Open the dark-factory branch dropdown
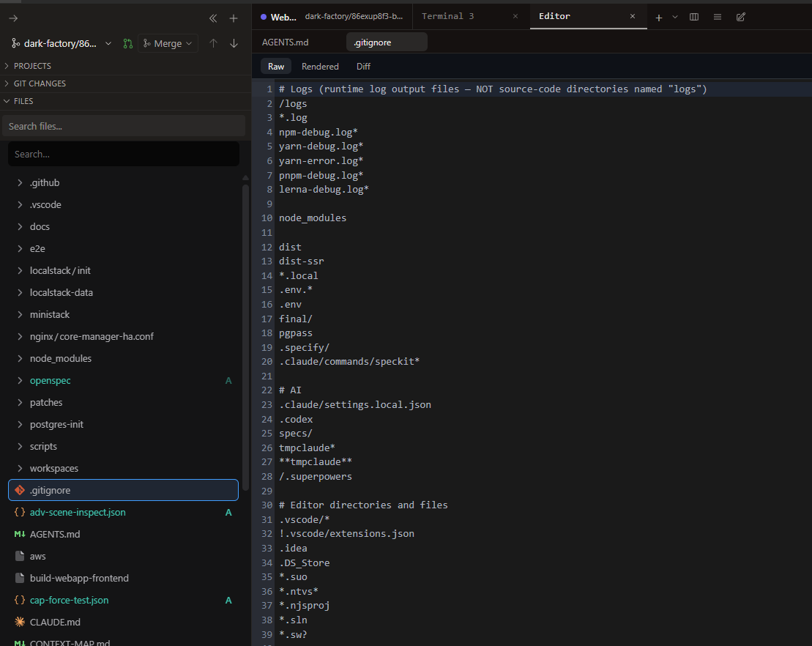This screenshot has width=812, height=646. click(x=62, y=43)
